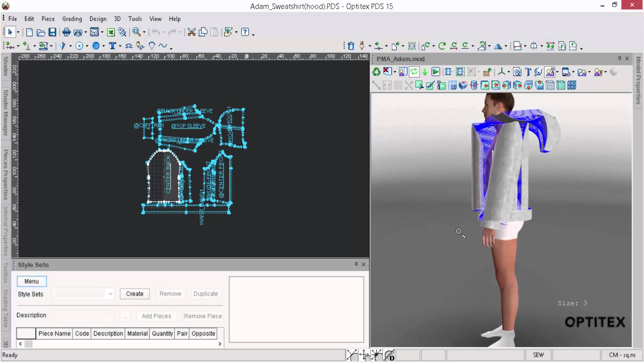Click the Create style set button

click(x=135, y=294)
